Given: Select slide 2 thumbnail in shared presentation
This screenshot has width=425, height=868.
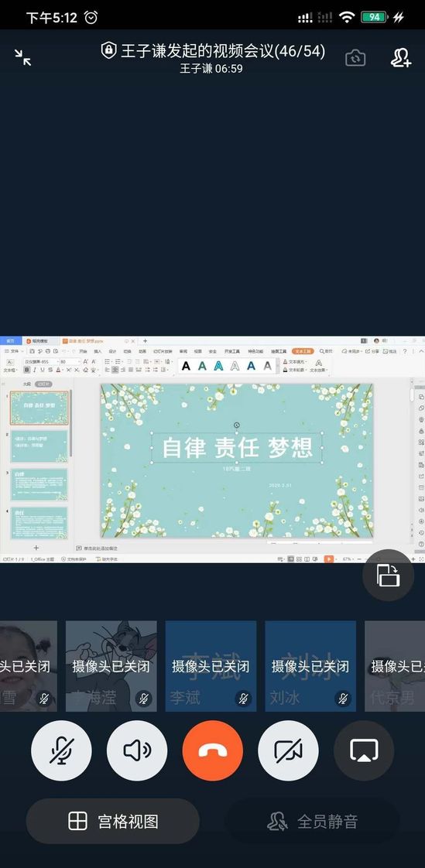Looking at the screenshot, I should [x=39, y=446].
